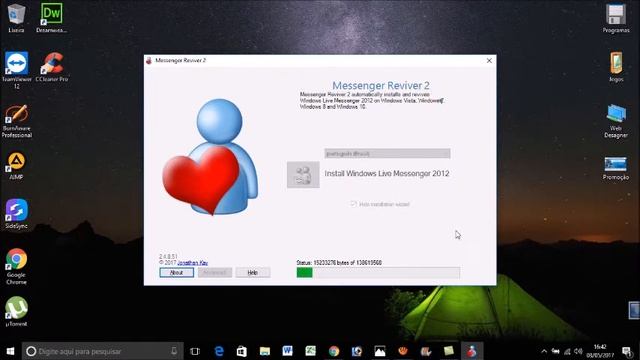
Task: Close the Messenger Reviver 2 window
Action: pos(489,60)
